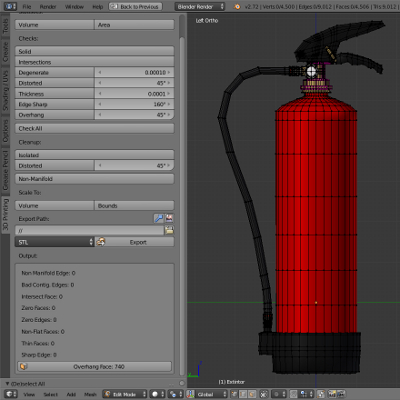Collapse the (De)select All operator panel
This screenshot has height=400, width=400.
(7, 384)
